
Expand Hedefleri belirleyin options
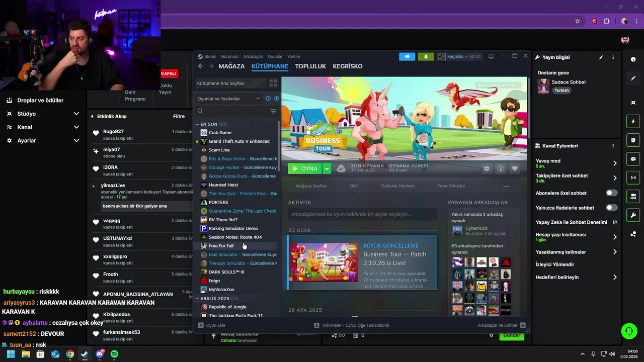coord(615,277)
